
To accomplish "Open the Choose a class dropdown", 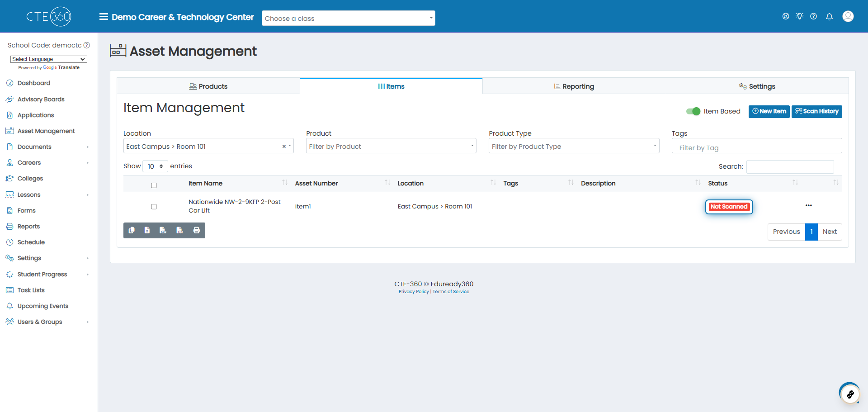I will pos(348,18).
